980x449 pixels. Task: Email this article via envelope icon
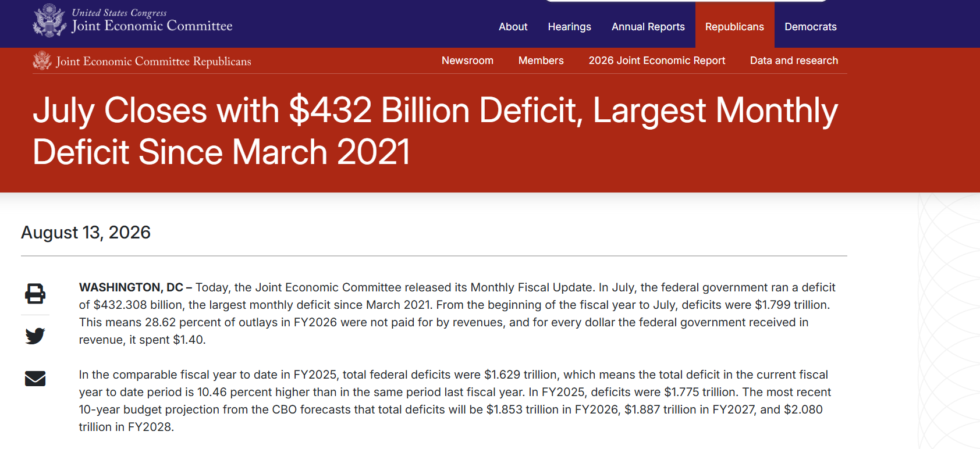click(35, 379)
